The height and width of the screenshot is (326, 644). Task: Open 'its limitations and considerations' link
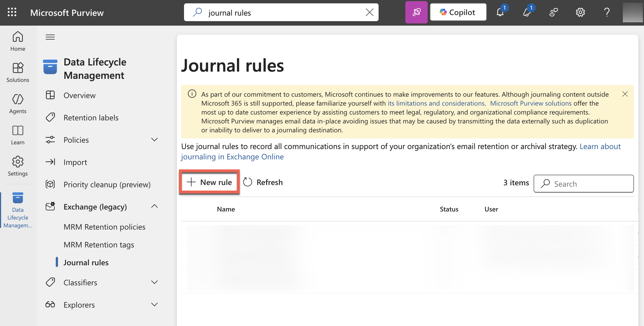tap(436, 103)
